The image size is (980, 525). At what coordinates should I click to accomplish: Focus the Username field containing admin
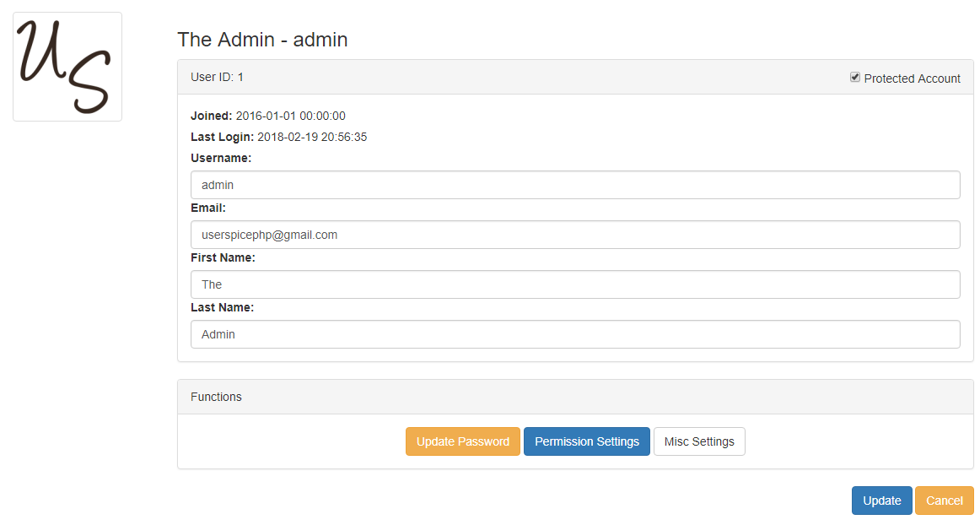tap(574, 185)
